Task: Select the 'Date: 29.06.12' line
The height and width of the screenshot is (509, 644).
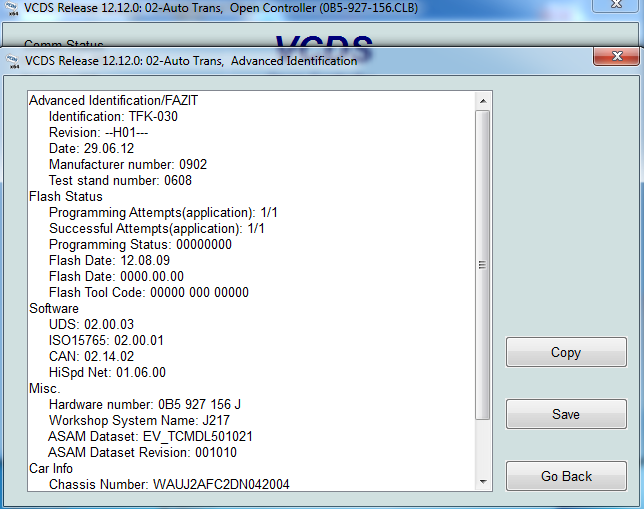Action: click(x=92, y=149)
